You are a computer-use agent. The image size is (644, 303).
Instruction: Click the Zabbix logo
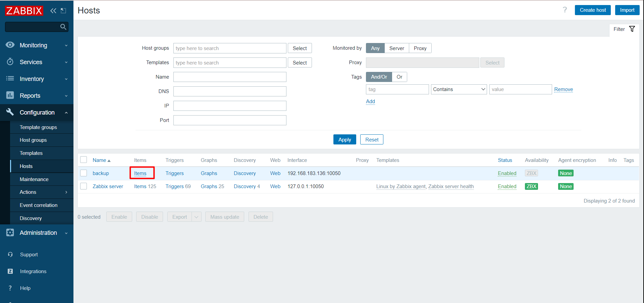click(24, 11)
